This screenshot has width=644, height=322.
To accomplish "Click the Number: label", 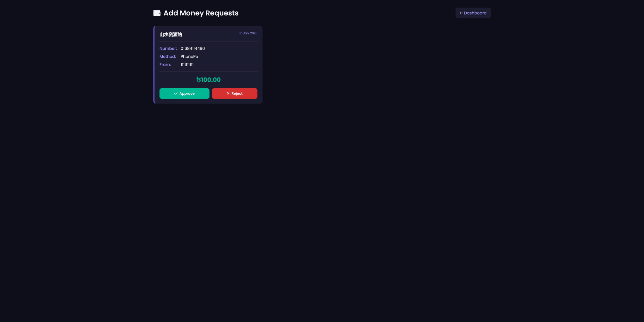I will 168,48.
